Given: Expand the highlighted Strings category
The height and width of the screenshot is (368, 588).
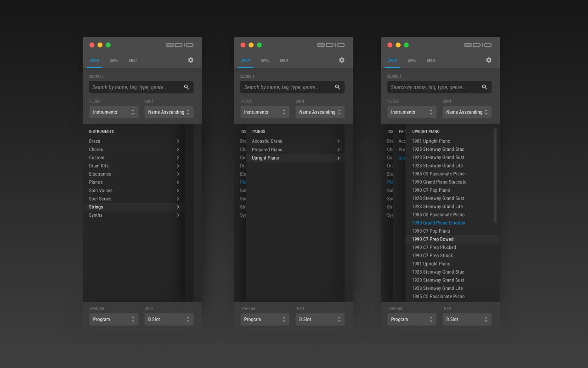Looking at the screenshot, I should (178, 207).
